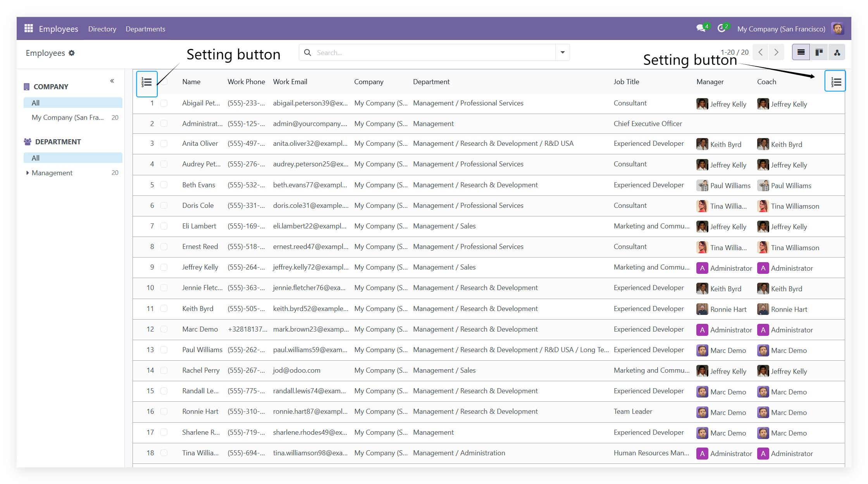Image resolution: width=868 pixels, height=484 pixels.
Task: Select All under COMPANY filter
Action: click(73, 103)
